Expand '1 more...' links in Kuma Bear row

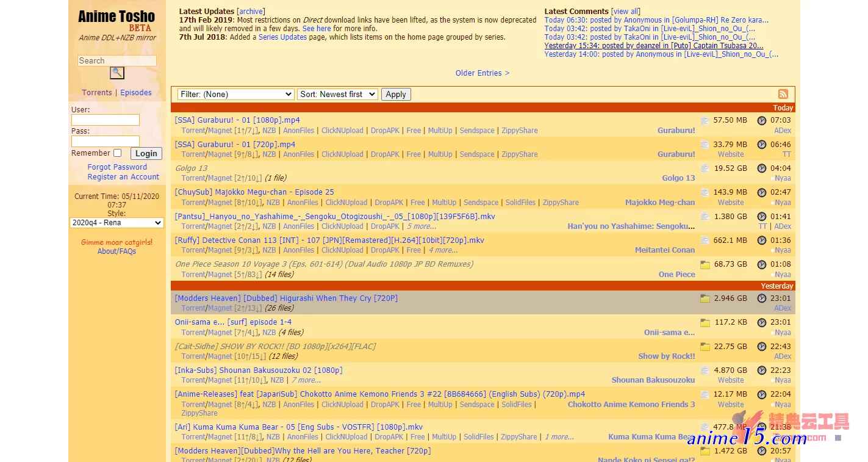point(559,437)
